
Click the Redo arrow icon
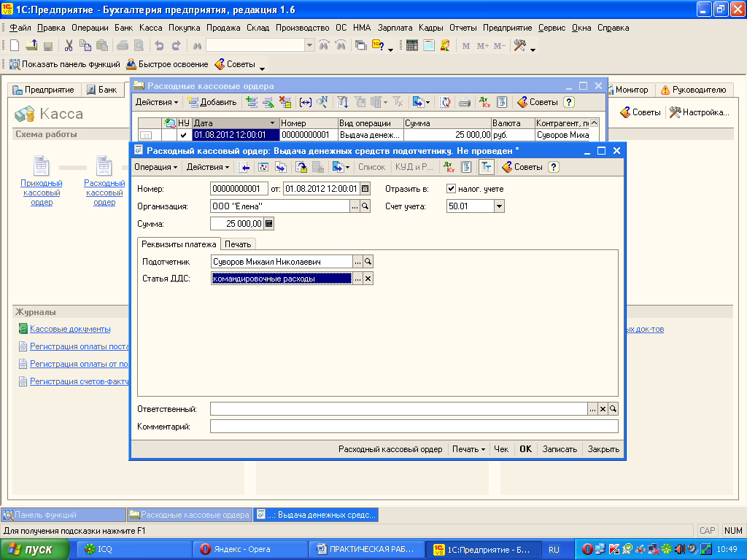point(177,46)
